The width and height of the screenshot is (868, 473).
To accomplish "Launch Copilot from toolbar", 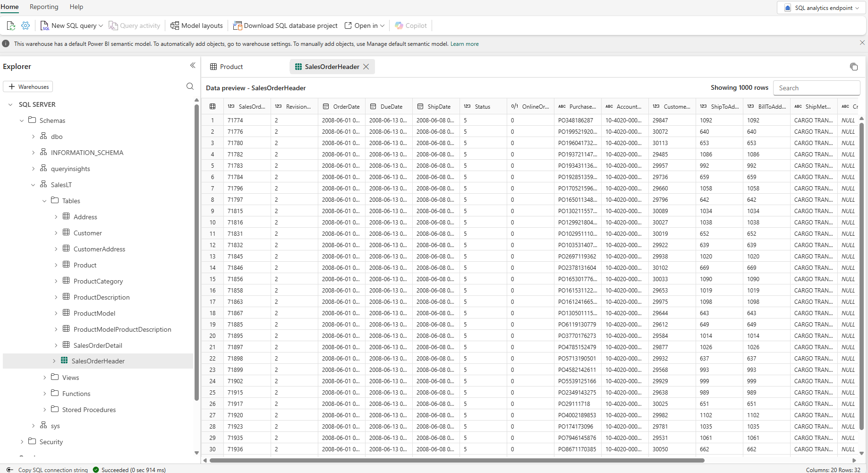I will 411,26.
